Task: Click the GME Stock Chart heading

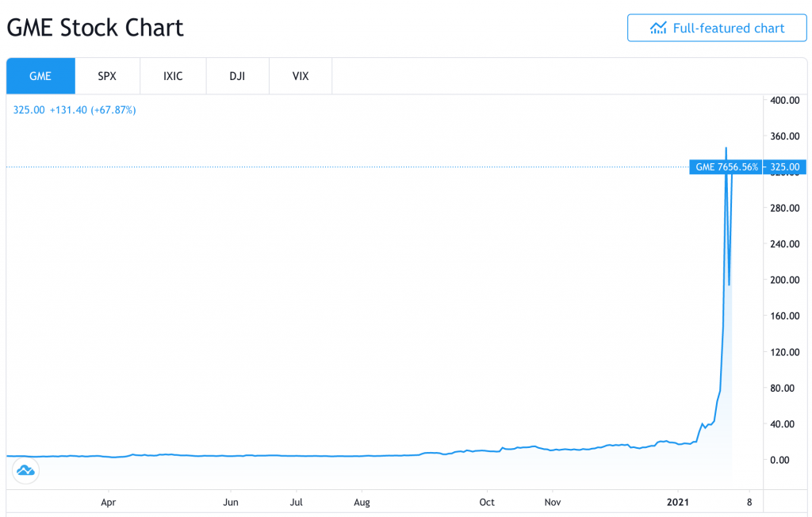Action: click(x=95, y=29)
